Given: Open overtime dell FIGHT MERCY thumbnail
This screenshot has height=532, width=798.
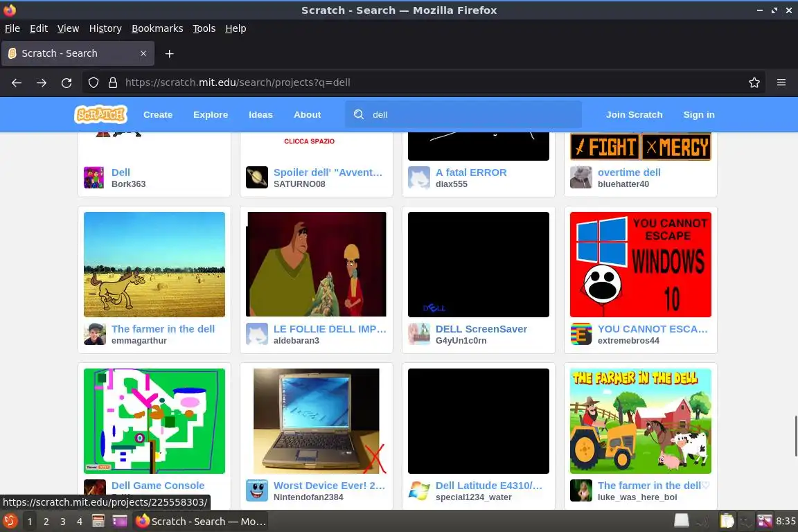Looking at the screenshot, I should click(x=640, y=147).
